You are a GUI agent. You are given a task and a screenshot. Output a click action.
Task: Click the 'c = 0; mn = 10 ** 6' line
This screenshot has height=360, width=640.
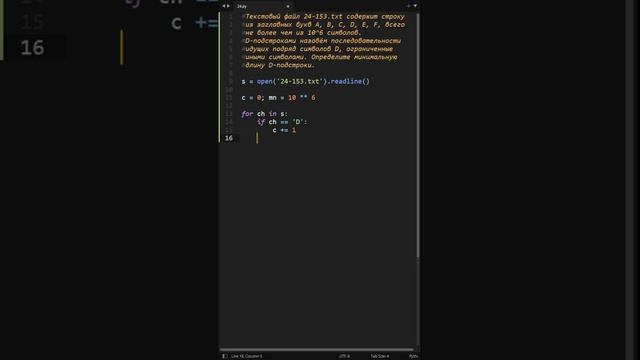[x=278, y=98]
